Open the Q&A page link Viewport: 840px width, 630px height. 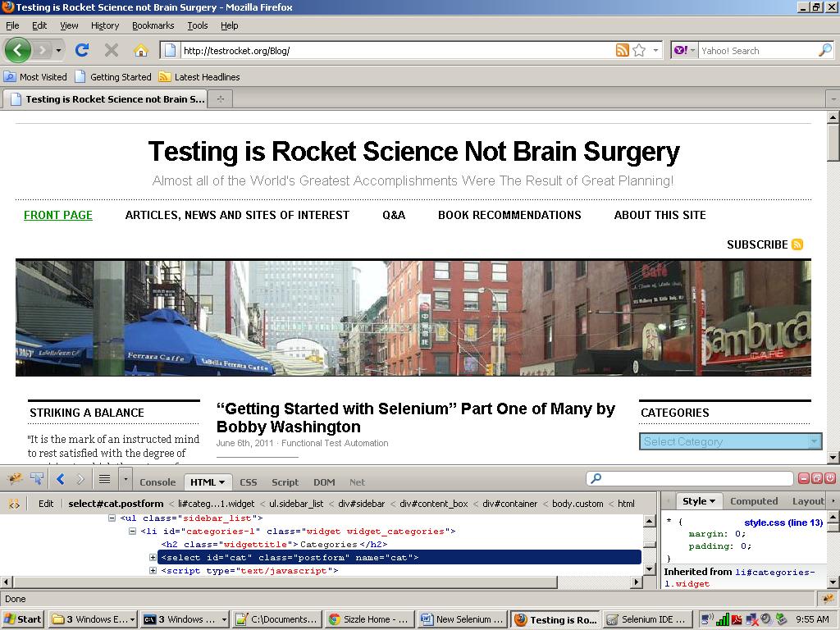(394, 215)
